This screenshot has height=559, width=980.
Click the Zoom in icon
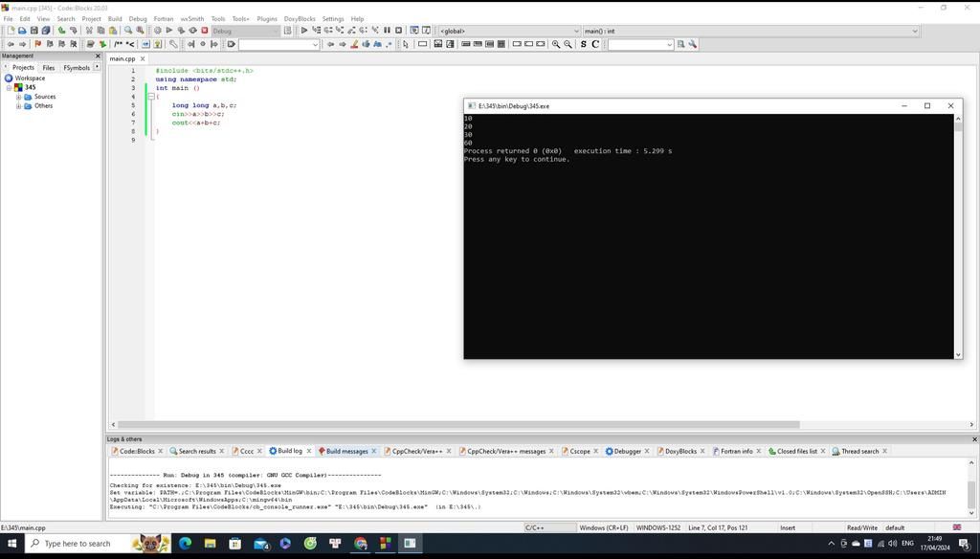point(556,44)
